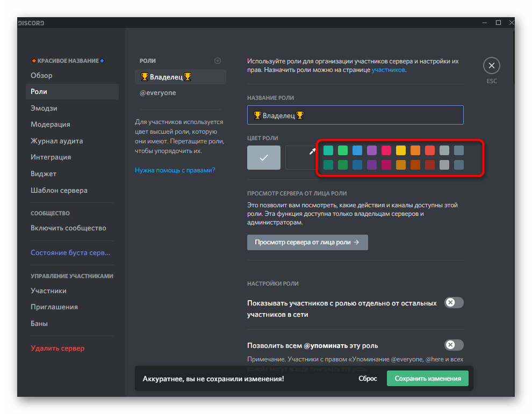Pick the yellow role color swatch
This screenshot has height=414, width=532.
tap(401, 150)
